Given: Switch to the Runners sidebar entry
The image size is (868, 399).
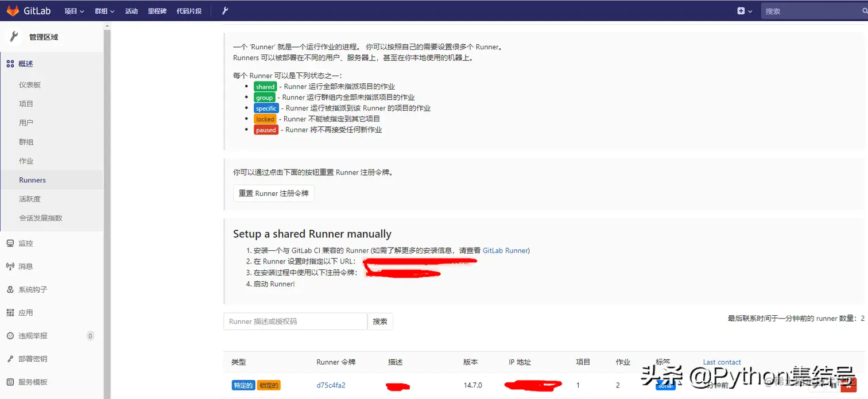Looking at the screenshot, I should tap(32, 180).
